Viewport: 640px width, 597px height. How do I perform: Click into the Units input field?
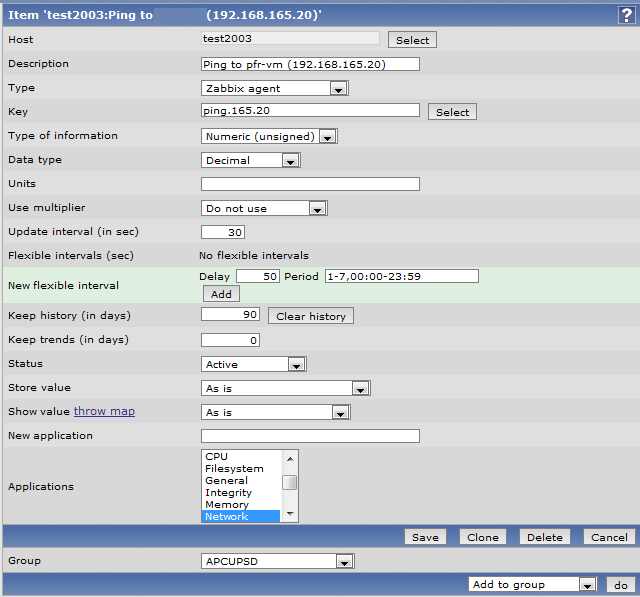pos(310,184)
